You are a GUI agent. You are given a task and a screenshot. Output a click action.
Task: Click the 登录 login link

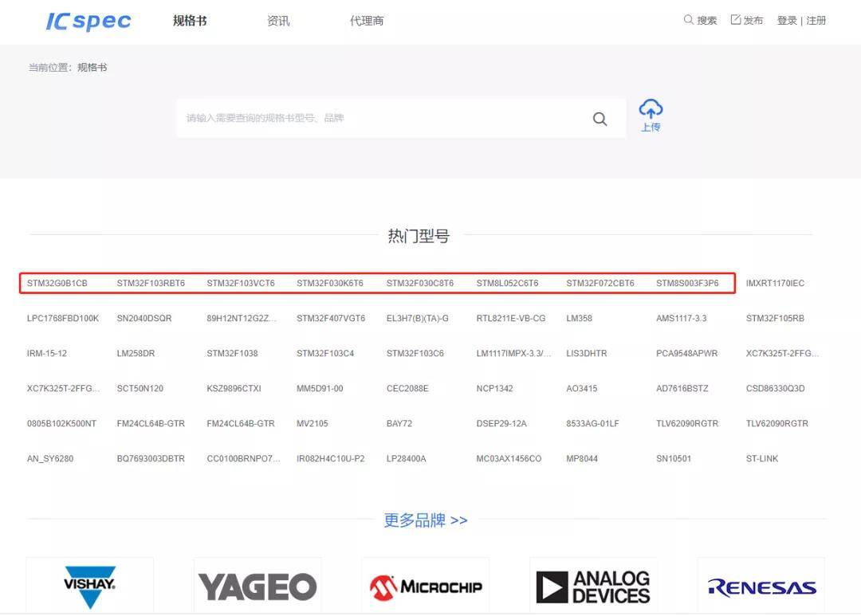click(x=786, y=20)
